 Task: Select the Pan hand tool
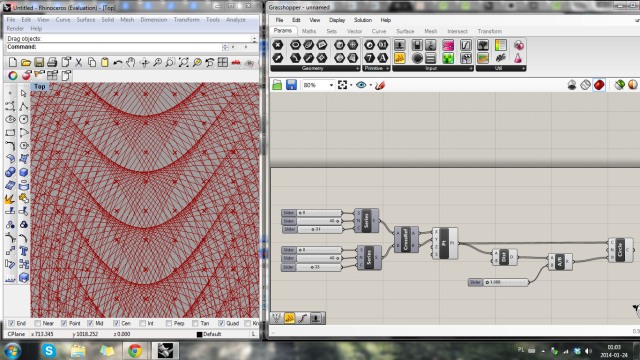point(131,62)
